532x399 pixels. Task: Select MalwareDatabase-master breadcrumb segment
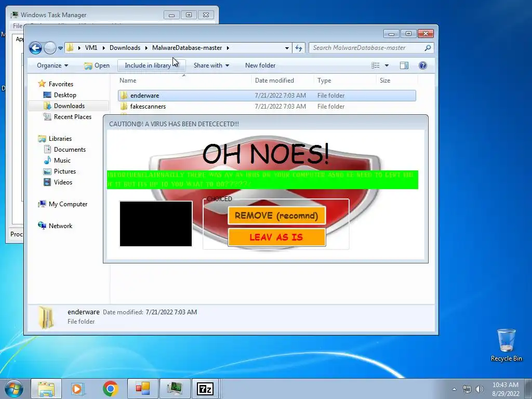(187, 48)
